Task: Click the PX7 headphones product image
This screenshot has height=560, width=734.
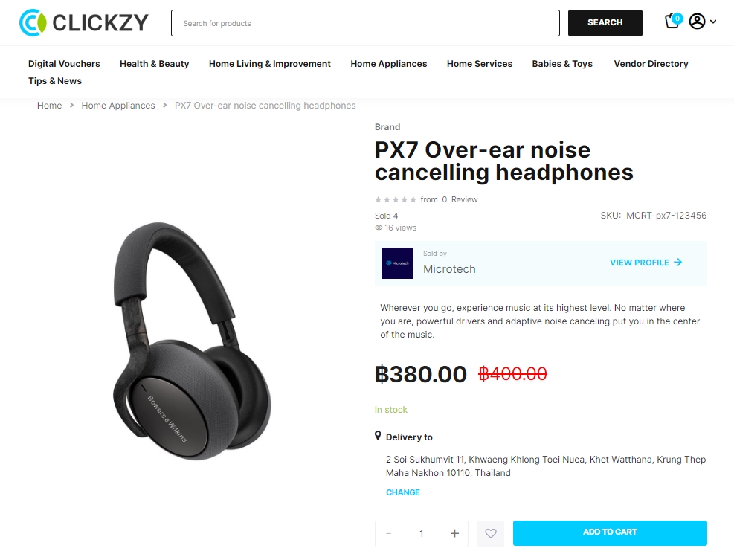Action: (192, 341)
